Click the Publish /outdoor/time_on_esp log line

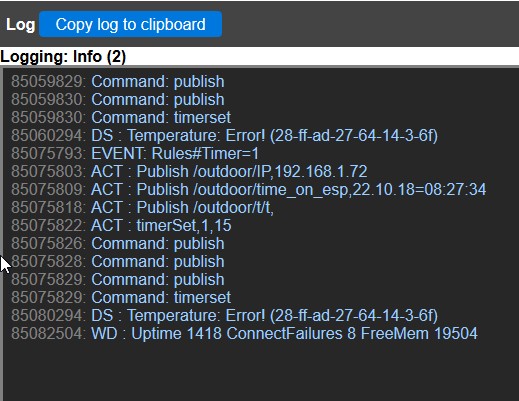tap(248, 189)
